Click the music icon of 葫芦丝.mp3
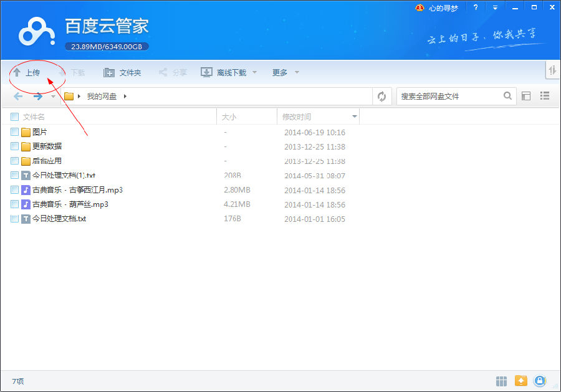 26,204
